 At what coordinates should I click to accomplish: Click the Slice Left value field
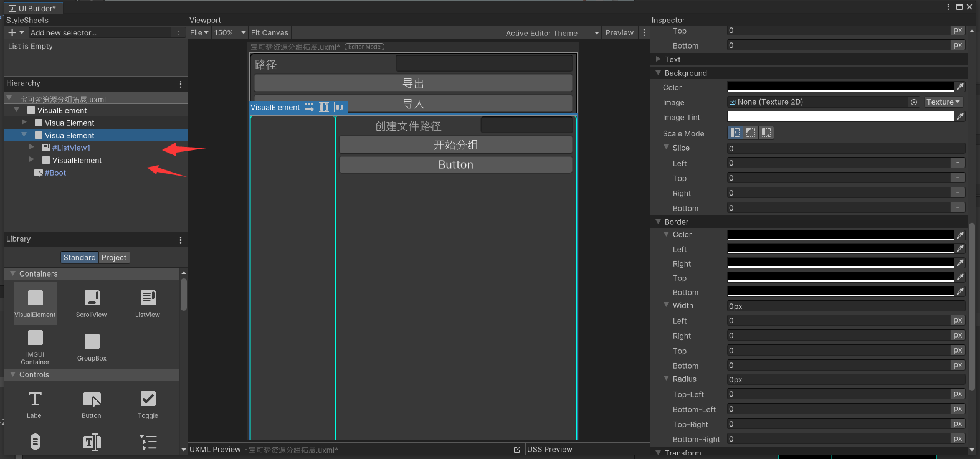tap(839, 163)
